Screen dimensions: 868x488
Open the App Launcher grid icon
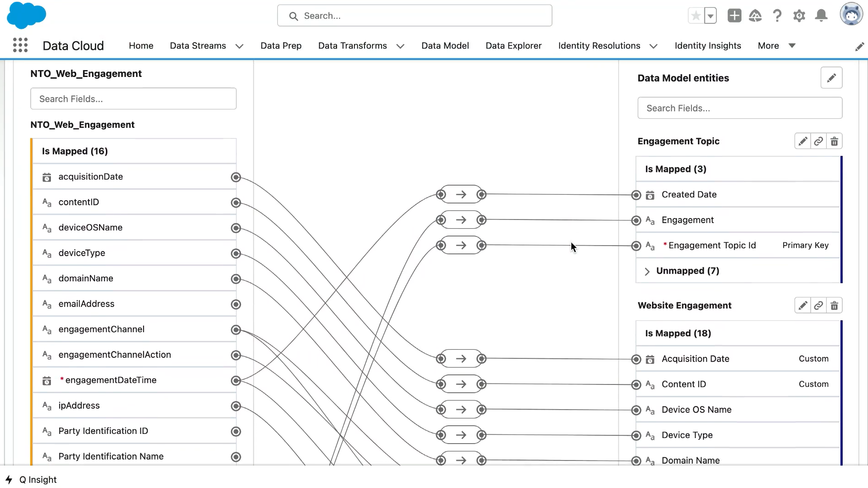click(x=20, y=45)
